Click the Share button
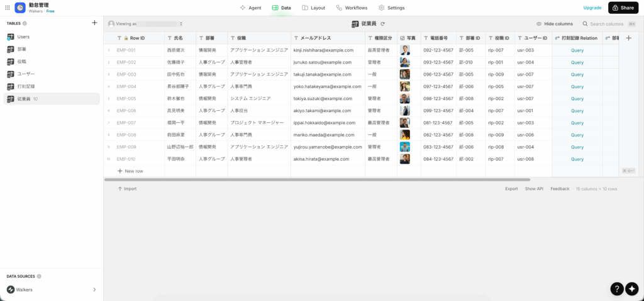Image resolution: width=644 pixels, height=301 pixels. (623, 8)
